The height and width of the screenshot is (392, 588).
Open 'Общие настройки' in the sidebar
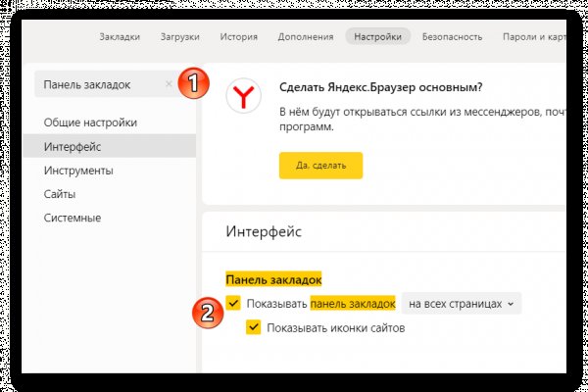[x=90, y=122]
